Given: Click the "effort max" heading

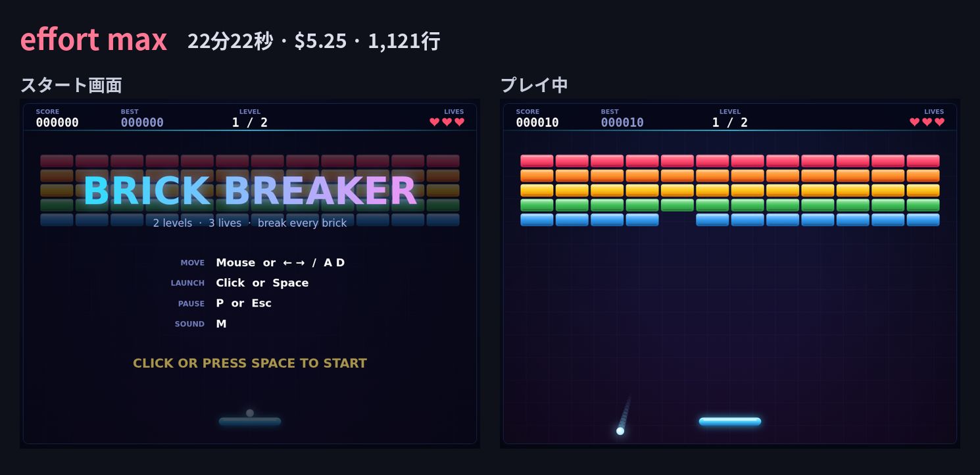Looking at the screenshot, I should point(93,39).
